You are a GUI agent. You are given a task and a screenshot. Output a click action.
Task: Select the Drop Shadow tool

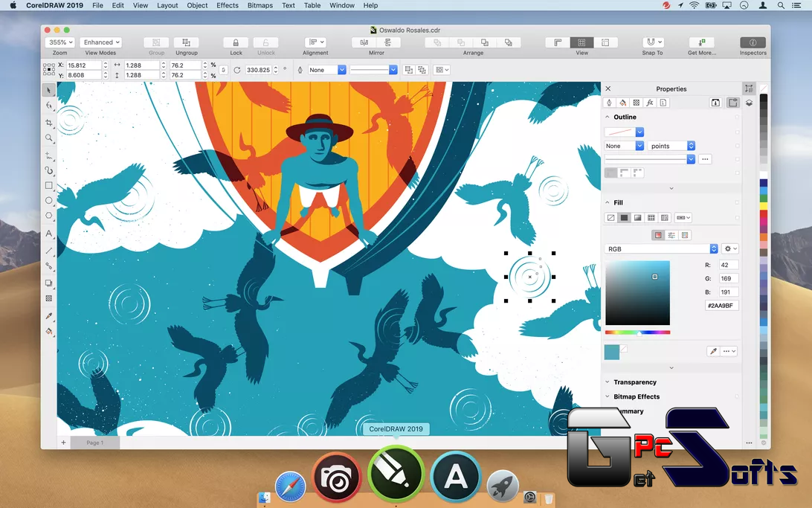[x=48, y=283]
